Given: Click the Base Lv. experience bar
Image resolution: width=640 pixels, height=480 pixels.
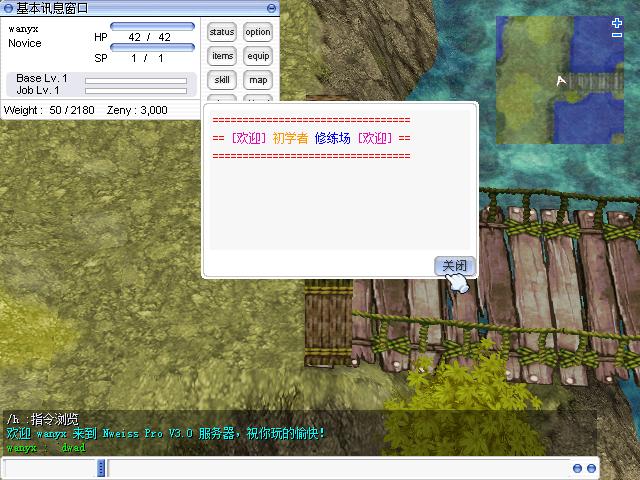Looking at the screenshot, I should pyautogui.click(x=135, y=80).
